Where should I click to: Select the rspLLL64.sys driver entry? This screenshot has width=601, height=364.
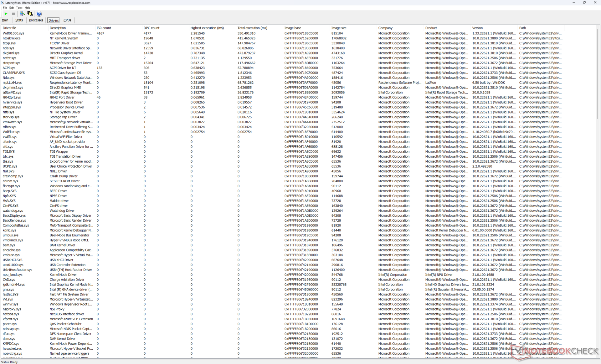click(x=12, y=83)
